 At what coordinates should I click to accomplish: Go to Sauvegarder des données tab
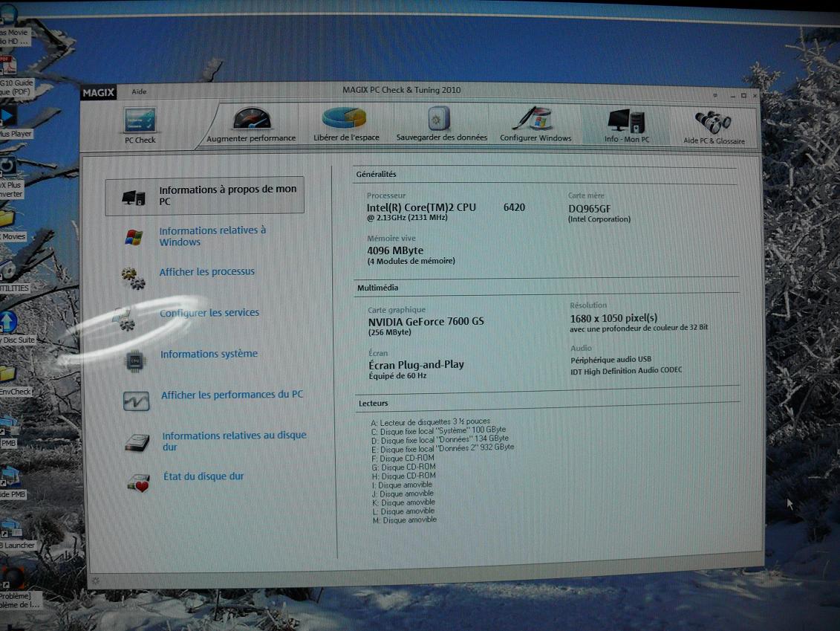441,124
